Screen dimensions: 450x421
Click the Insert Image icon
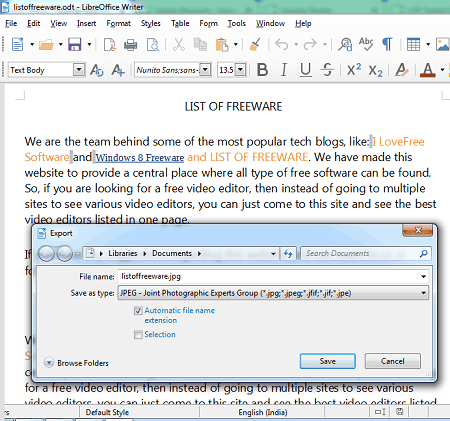click(443, 44)
